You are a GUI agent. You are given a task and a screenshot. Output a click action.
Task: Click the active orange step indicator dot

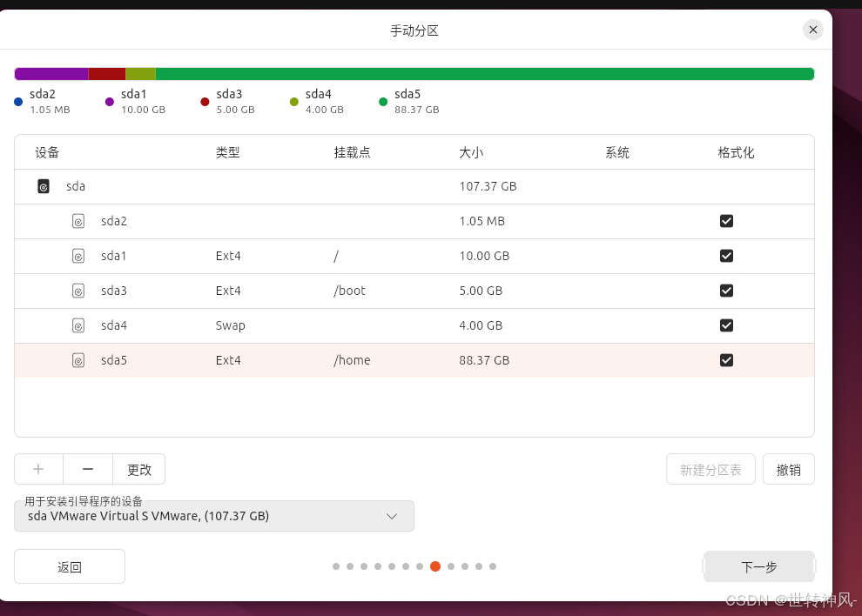coord(435,566)
